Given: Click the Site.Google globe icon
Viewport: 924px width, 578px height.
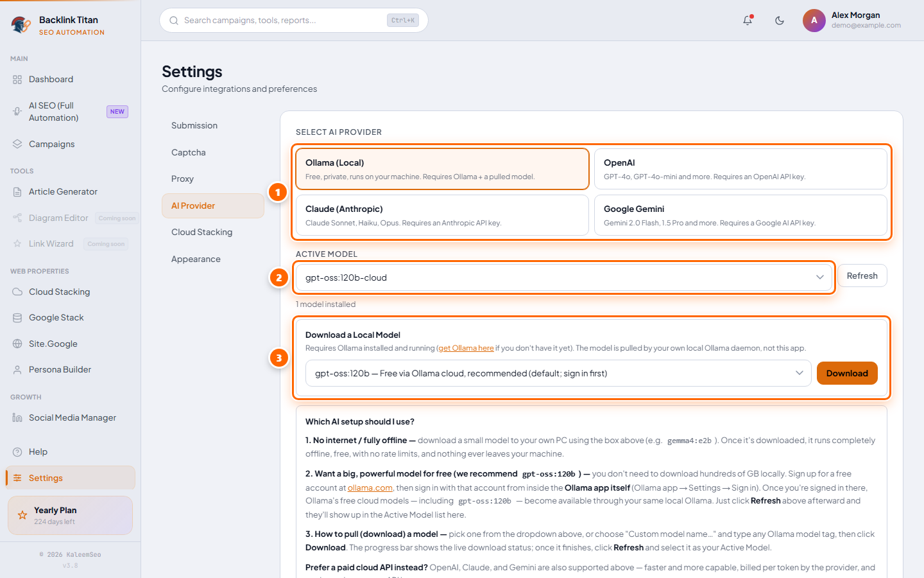Looking at the screenshot, I should pyautogui.click(x=17, y=344).
